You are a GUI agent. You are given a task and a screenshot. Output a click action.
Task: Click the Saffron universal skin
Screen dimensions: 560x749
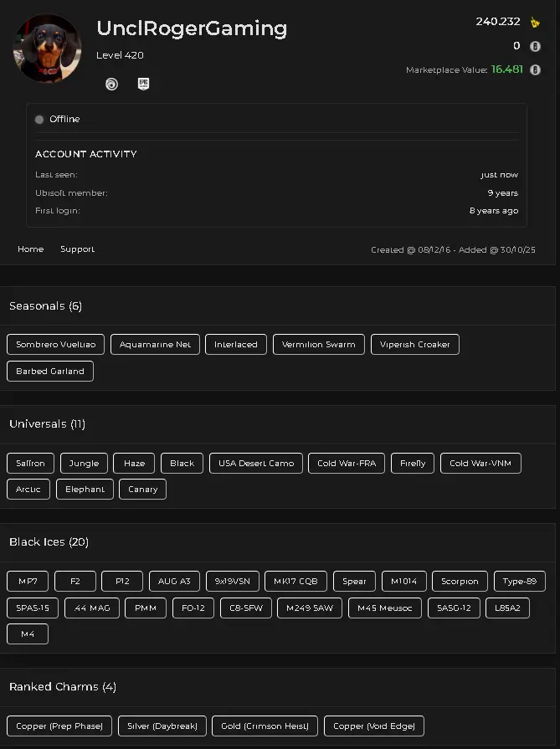(31, 464)
